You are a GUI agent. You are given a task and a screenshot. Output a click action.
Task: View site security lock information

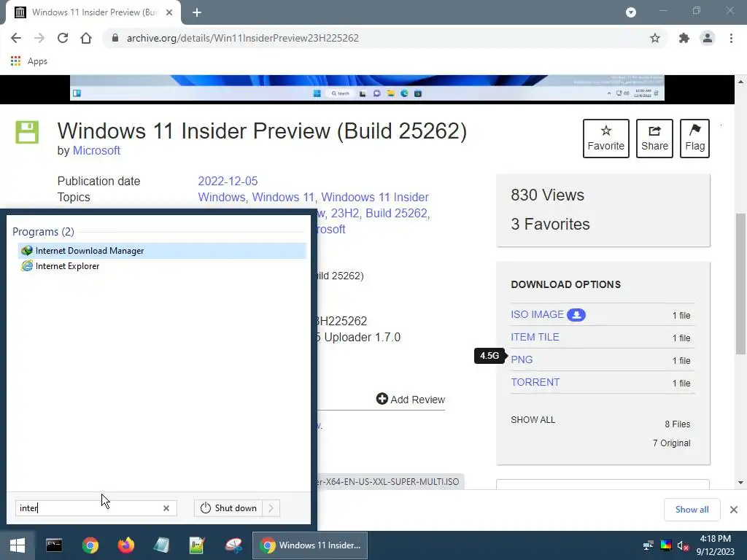115,38
